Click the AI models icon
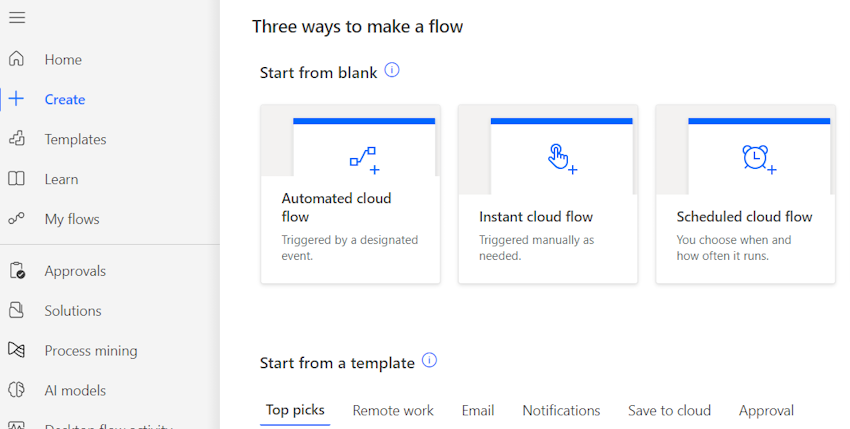The image size is (850, 429). point(17,391)
